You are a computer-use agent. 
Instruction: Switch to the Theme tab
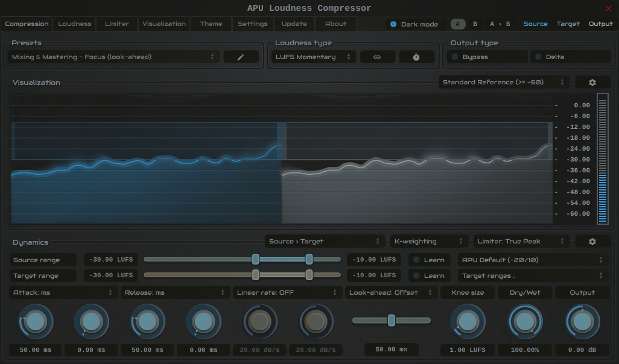[211, 24]
